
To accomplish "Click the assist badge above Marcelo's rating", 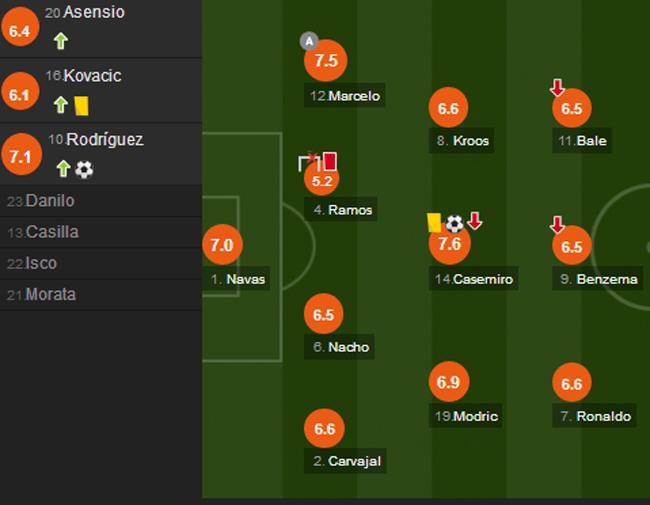I will click(309, 41).
